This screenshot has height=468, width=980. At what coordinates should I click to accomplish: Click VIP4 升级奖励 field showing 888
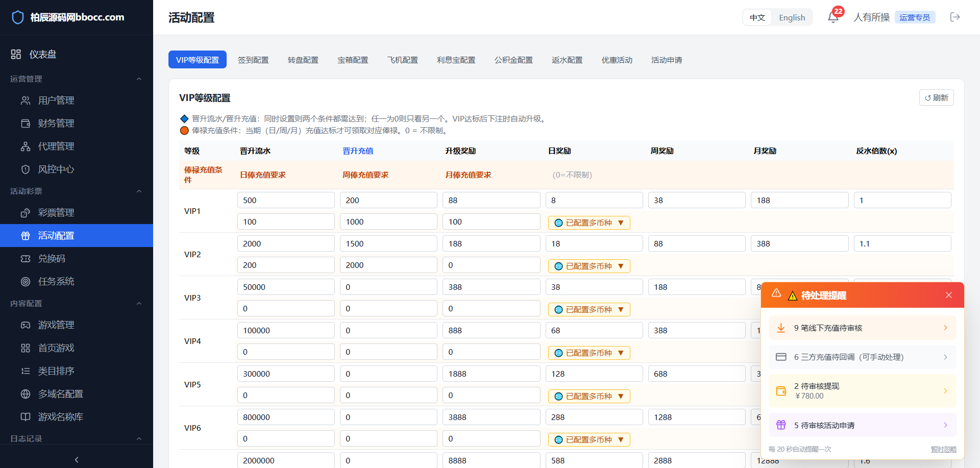(x=492, y=330)
